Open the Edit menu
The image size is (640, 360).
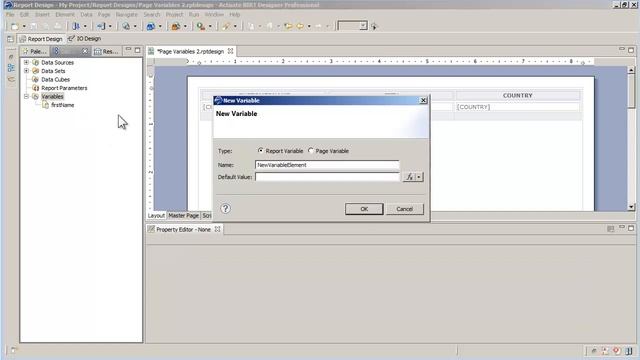24,14
